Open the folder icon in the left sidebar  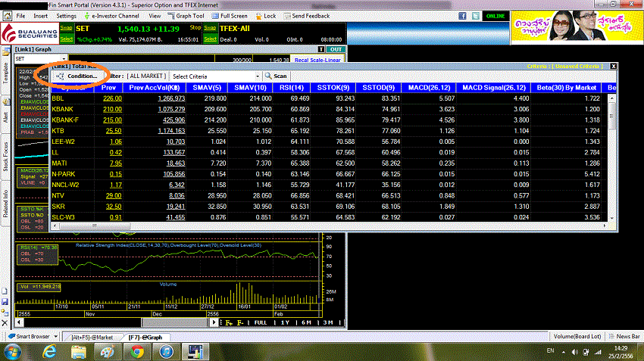pyautogui.click(x=6, y=51)
